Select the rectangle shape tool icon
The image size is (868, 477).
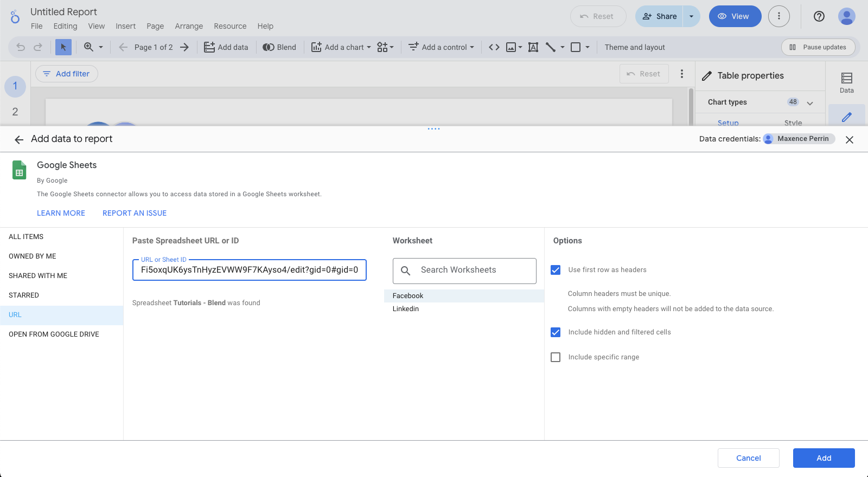point(576,47)
